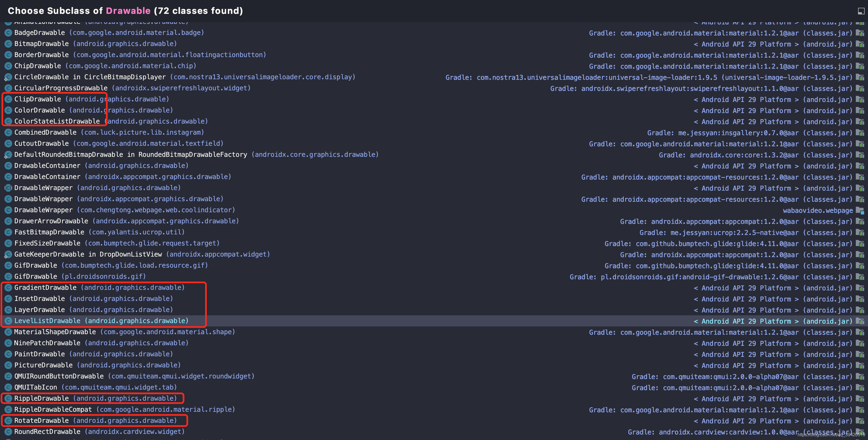The image size is (868, 440).
Task: Choose QMUITabIcon from qmui.widget.tab
Action: [x=434, y=387]
